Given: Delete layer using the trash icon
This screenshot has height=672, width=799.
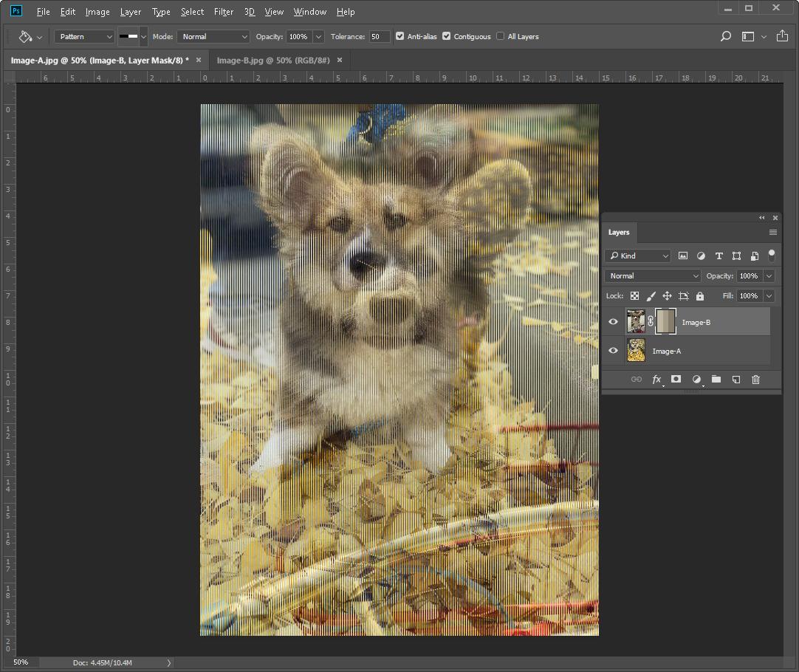Looking at the screenshot, I should pos(755,380).
